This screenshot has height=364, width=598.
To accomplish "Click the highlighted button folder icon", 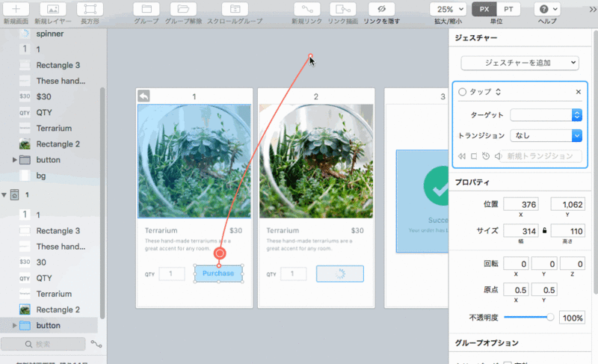I will tap(25, 325).
